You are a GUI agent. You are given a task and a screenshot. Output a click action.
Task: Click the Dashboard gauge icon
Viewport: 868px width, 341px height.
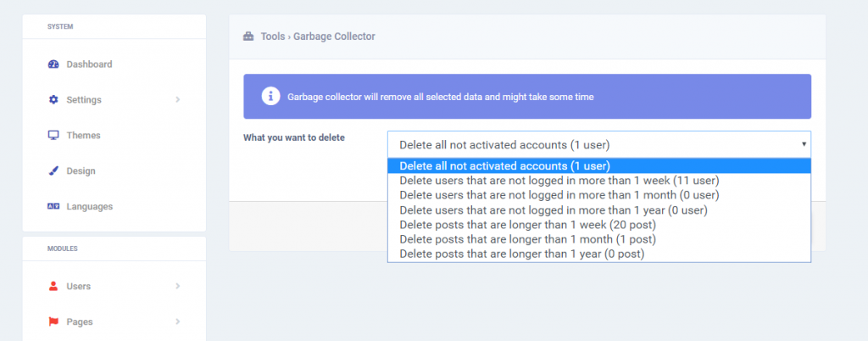click(53, 64)
